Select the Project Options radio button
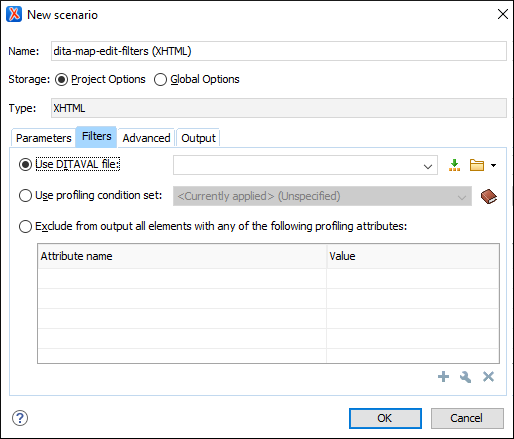 [x=61, y=80]
